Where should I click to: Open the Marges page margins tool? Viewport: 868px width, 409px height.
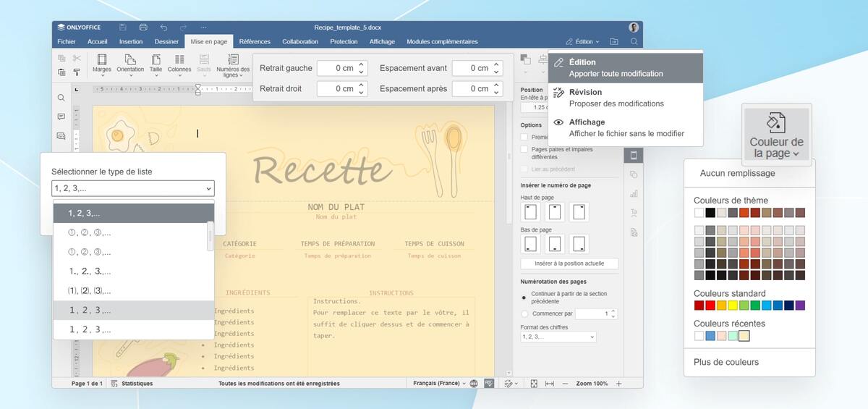coord(101,64)
